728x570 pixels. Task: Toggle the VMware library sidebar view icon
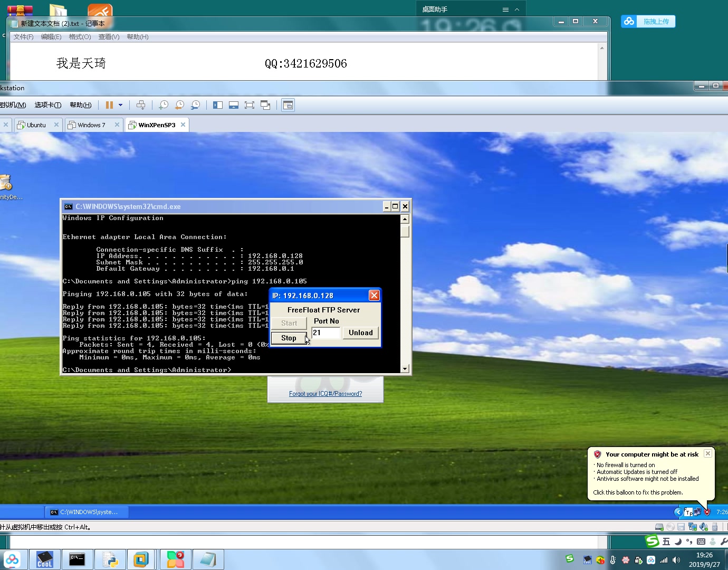coord(218,105)
